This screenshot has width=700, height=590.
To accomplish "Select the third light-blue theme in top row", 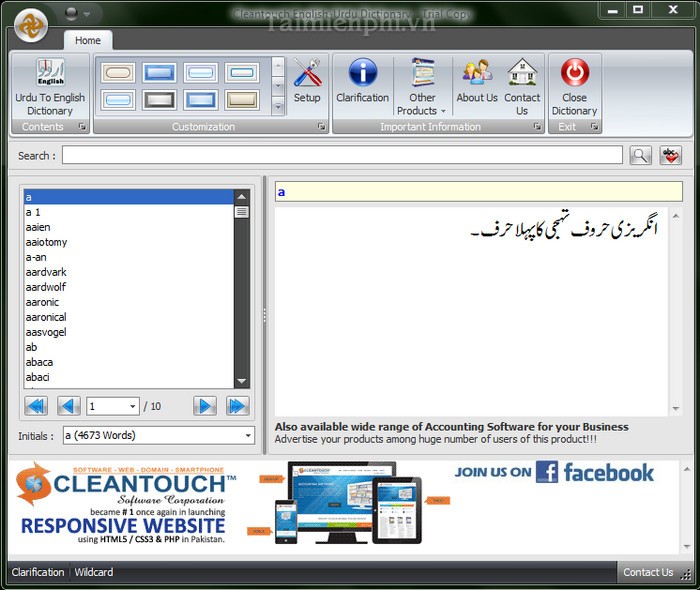I will [x=201, y=72].
